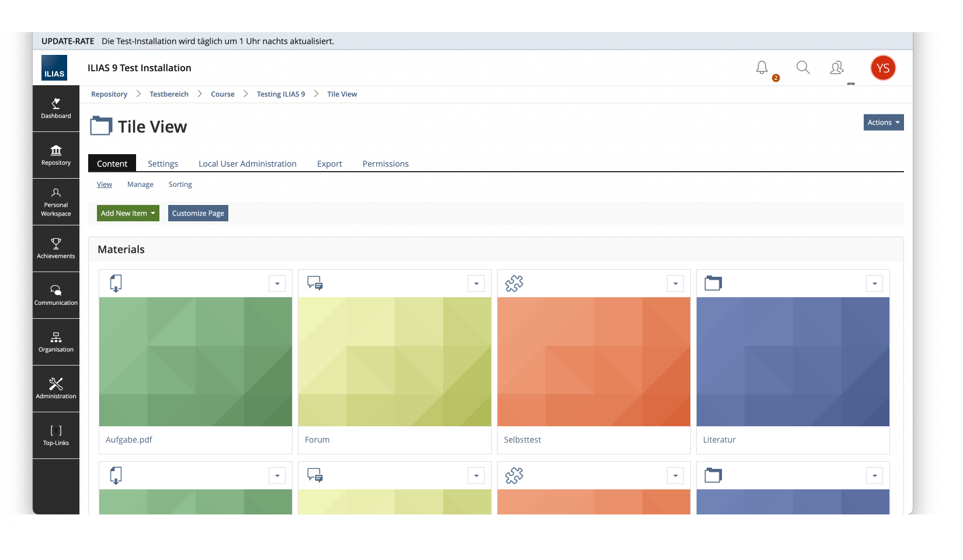
Task: Go to Course in the breadcrumb
Action: 223,94
